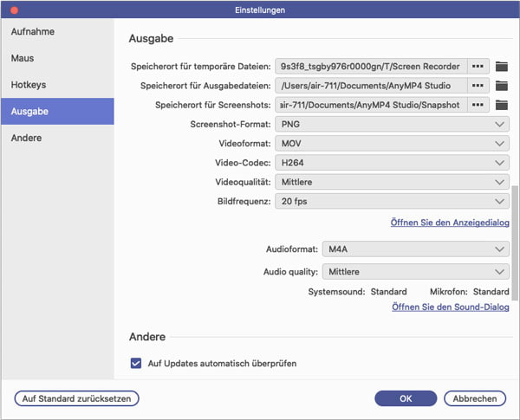Open folder for temporary files location
This screenshot has height=420, width=520.
click(501, 67)
